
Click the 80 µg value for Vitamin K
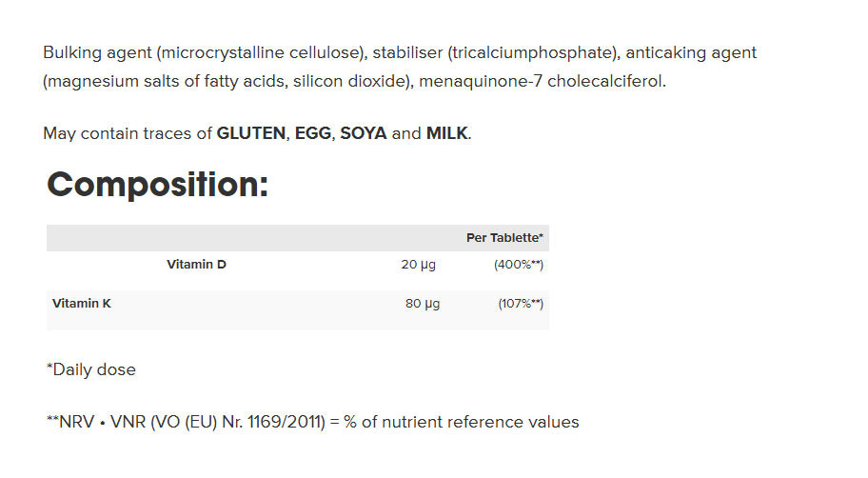(x=423, y=304)
